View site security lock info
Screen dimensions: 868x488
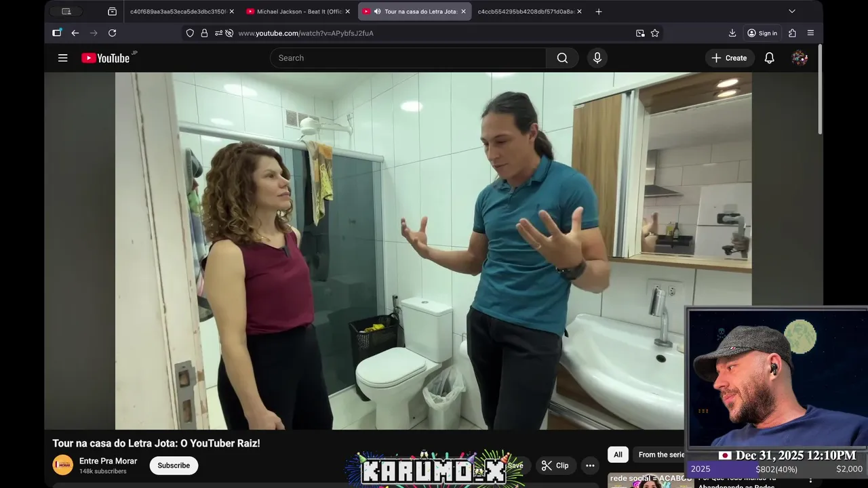[204, 33]
